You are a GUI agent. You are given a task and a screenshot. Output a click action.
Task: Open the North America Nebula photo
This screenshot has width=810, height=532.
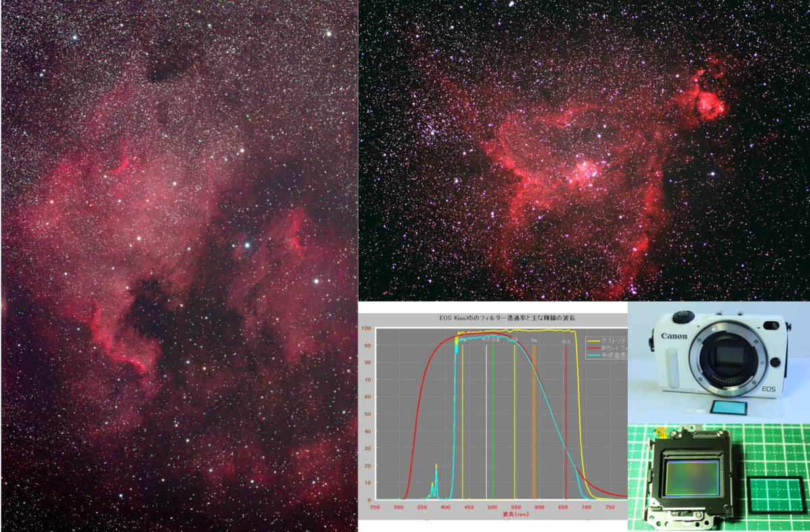[x=179, y=266]
